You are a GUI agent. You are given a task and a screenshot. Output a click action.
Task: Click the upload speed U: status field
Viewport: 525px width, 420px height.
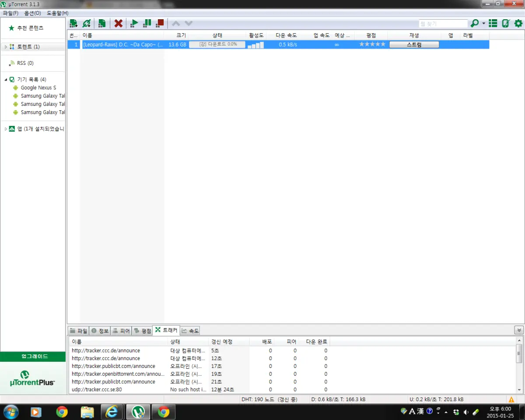click(x=436, y=399)
